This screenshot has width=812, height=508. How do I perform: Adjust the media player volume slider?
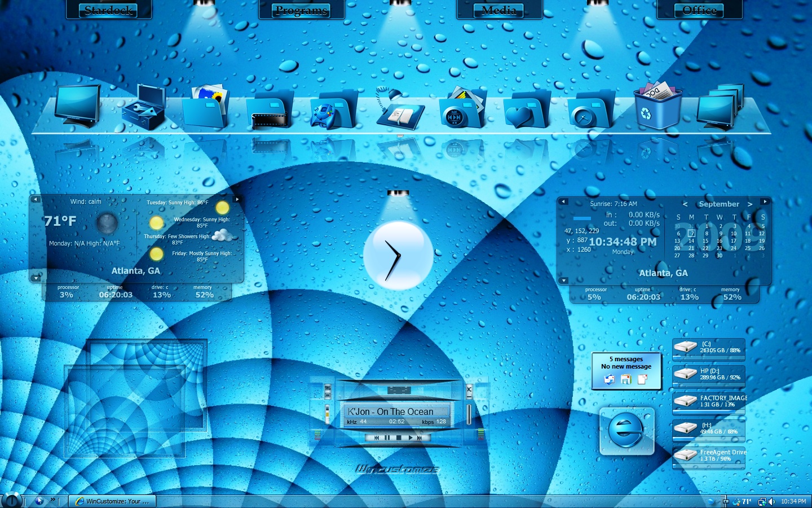coord(469,414)
